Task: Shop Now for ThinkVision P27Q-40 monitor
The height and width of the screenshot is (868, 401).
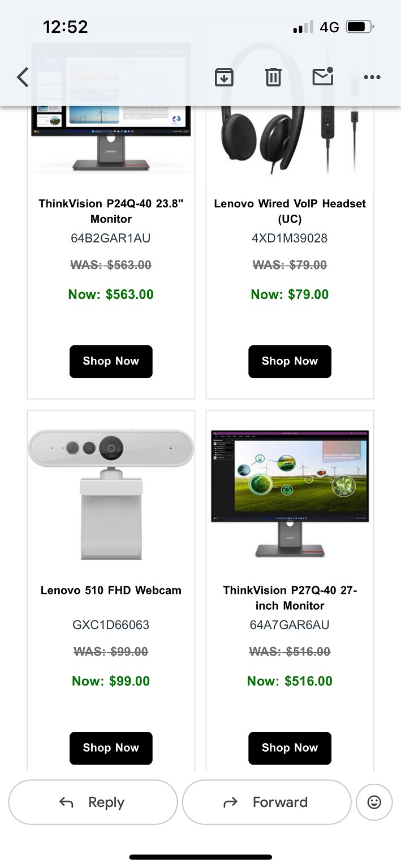Action: (x=290, y=748)
